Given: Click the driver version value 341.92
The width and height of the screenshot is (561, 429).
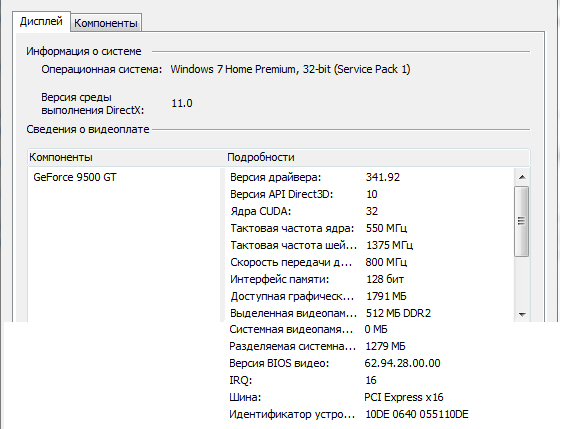Looking at the screenshot, I should click(383, 177).
